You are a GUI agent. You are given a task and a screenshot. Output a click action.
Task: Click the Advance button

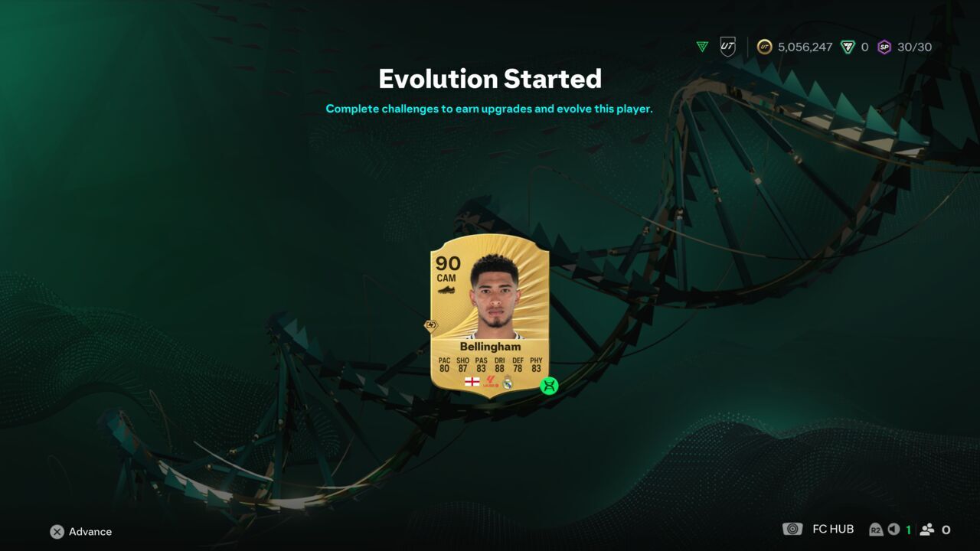coord(81,532)
